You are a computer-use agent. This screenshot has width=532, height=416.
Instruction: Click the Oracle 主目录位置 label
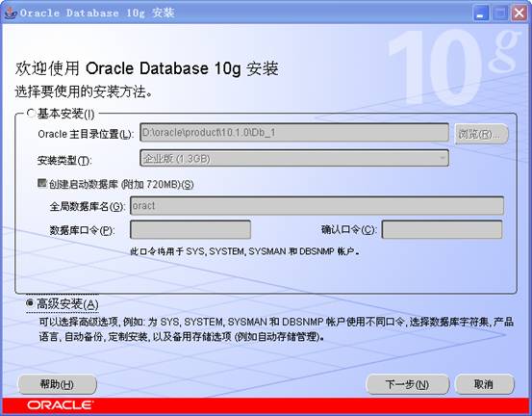point(86,134)
